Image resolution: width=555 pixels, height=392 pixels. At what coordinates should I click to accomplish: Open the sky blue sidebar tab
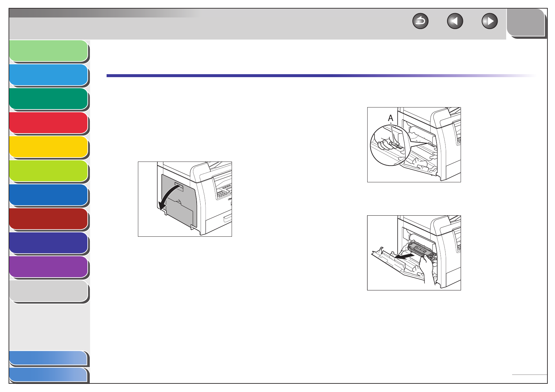tap(49, 75)
